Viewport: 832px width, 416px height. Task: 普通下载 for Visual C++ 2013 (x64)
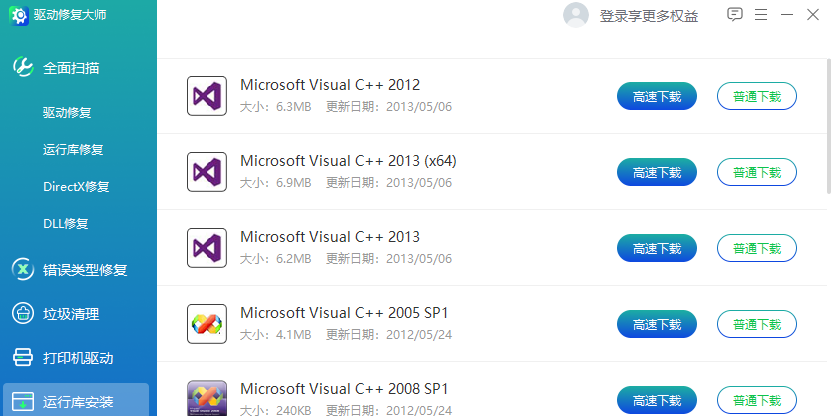757,172
